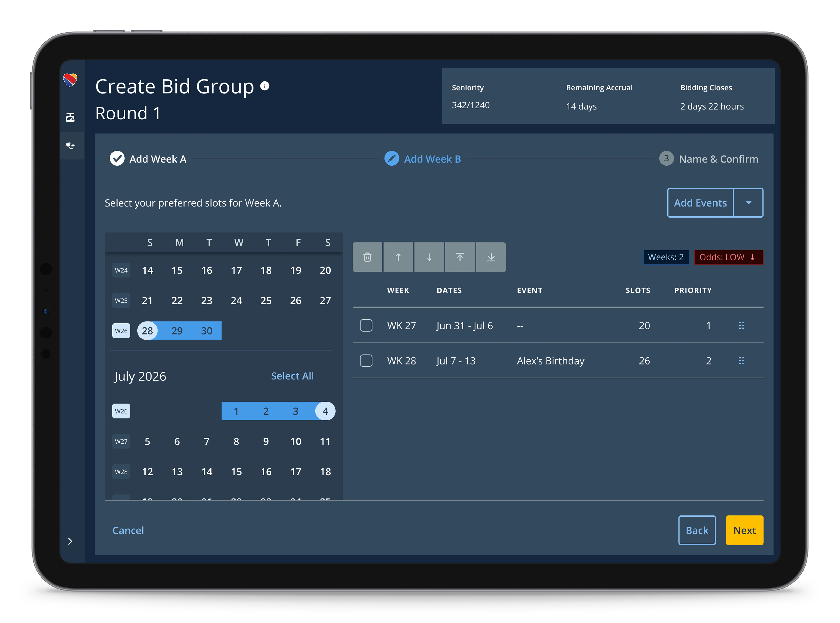Click the info icon beside Create Bid Group
The height and width of the screenshot is (623, 840).
click(265, 86)
